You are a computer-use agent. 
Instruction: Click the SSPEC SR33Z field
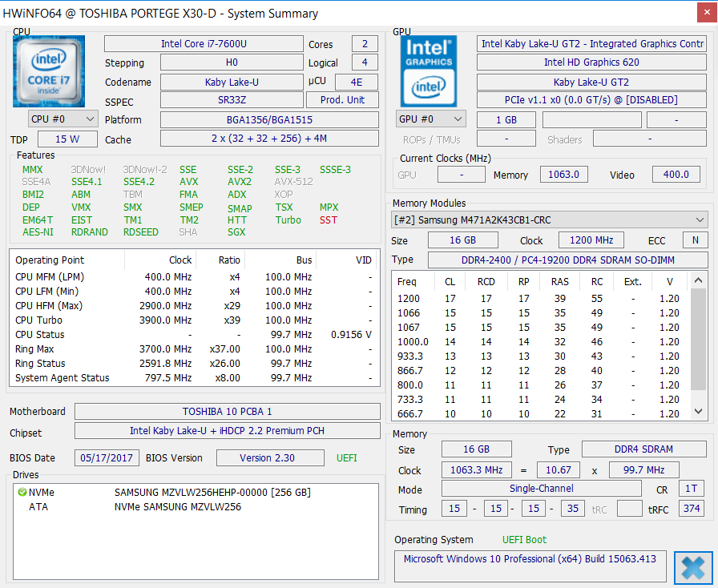pyautogui.click(x=232, y=100)
